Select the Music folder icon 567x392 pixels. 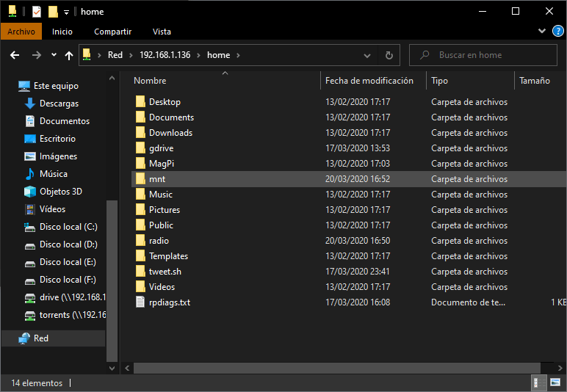140,194
